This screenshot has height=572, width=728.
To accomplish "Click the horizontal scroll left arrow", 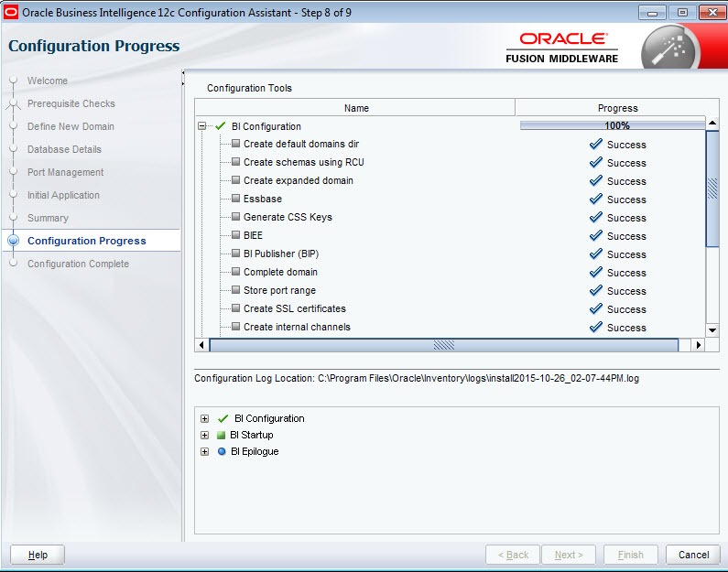I will tap(201, 345).
